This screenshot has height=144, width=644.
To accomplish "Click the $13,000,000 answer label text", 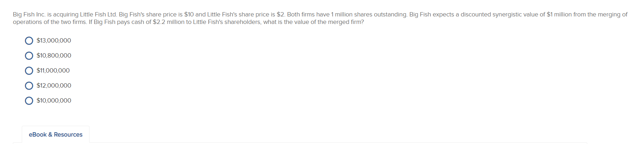I will 54,41.
